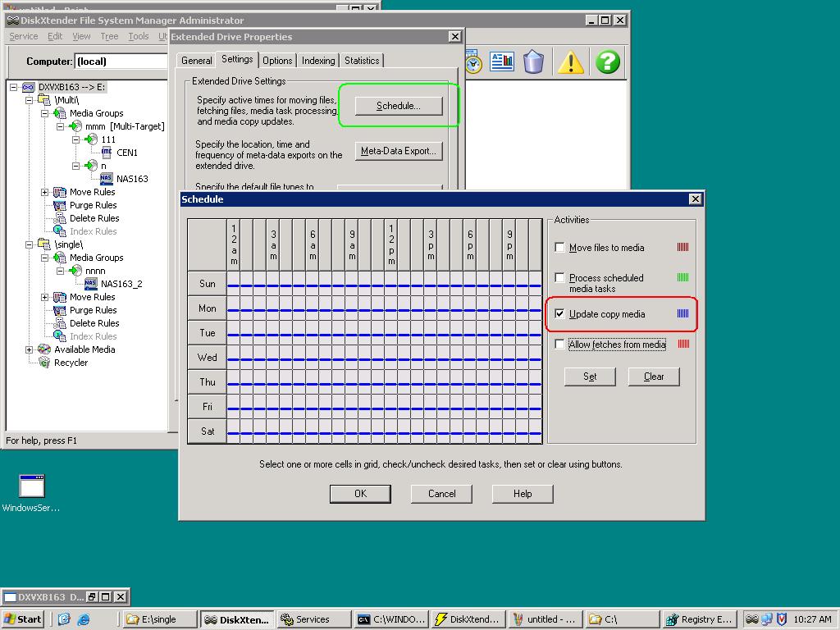Collapse the mmm [Multi-Target] node
840x630 pixels.
click(x=61, y=126)
